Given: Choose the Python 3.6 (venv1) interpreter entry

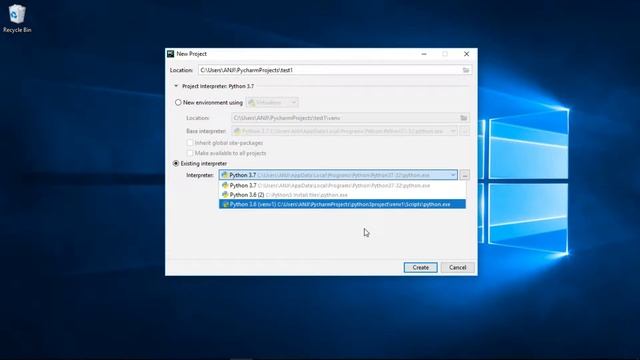Looking at the screenshot, I should [x=342, y=204].
